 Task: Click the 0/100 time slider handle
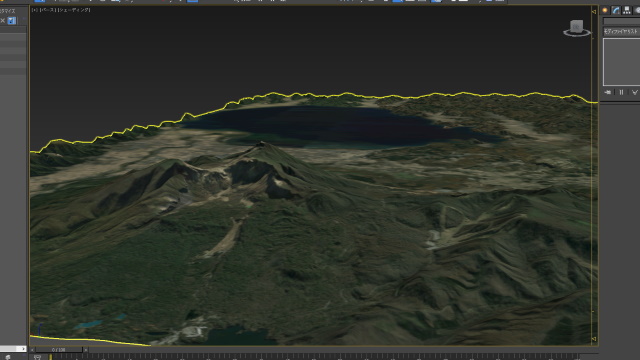tap(59, 350)
